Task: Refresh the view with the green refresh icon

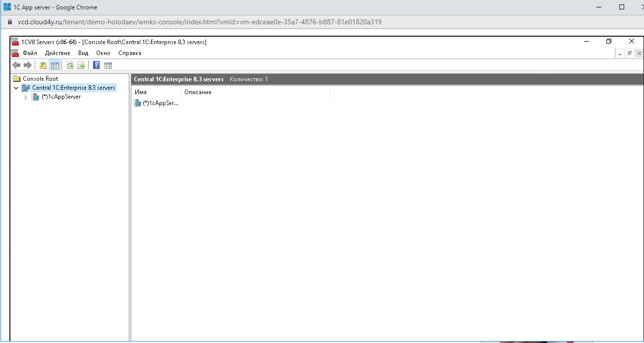Action: [x=70, y=65]
